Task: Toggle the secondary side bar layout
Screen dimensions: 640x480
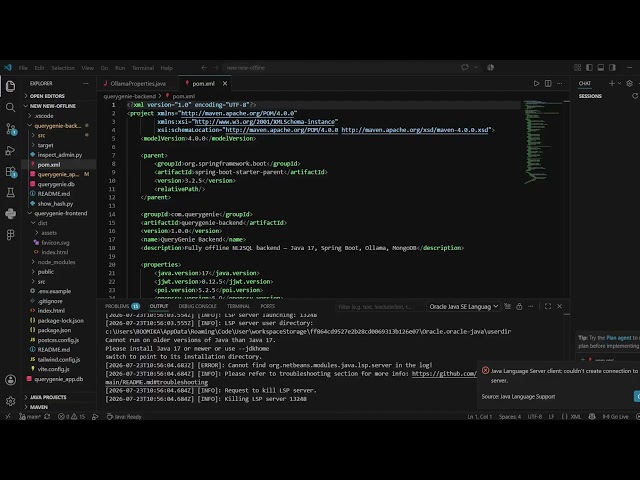Action: click(x=612, y=68)
